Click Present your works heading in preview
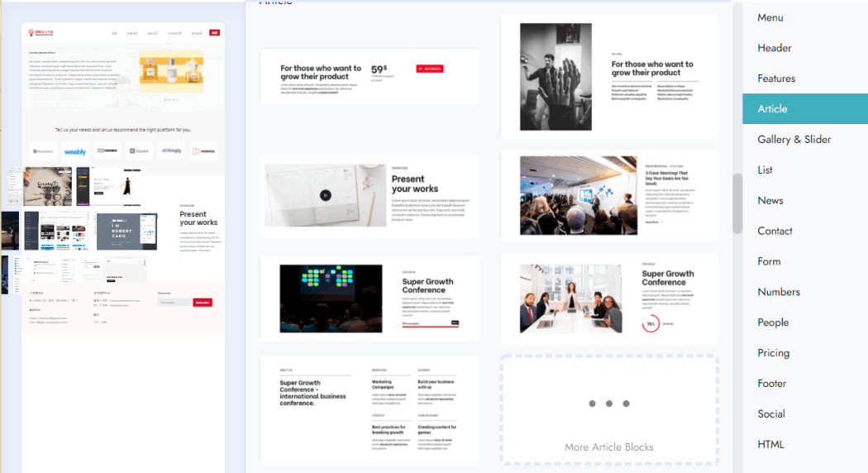868x473 pixels. tap(198, 218)
